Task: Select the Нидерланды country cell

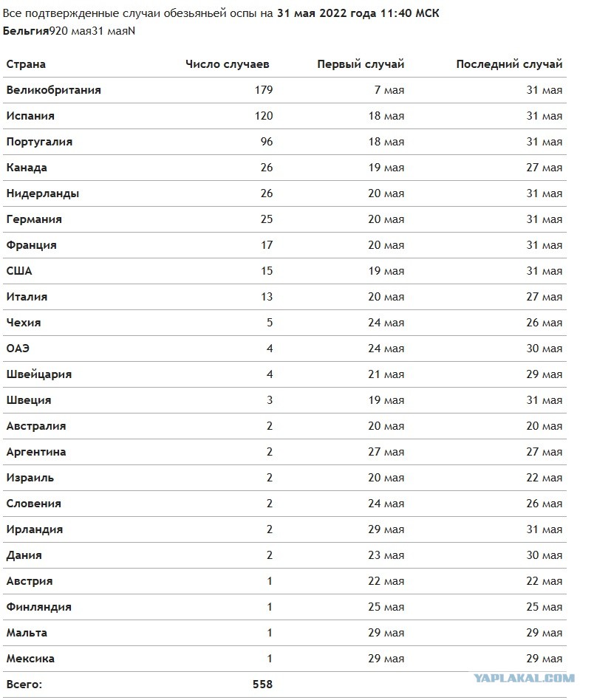Action: point(43,193)
